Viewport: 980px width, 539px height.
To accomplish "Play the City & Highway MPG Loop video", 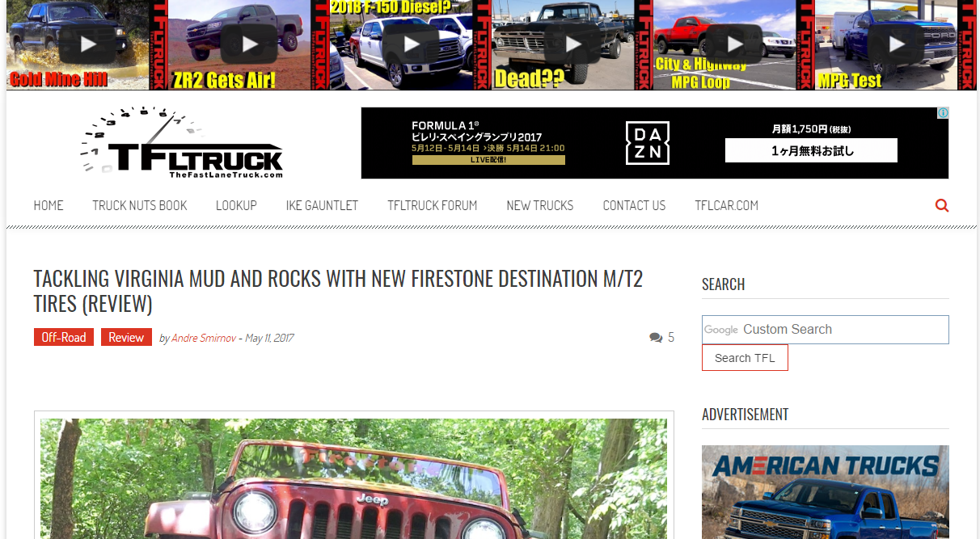I will click(x=734, y=44).
